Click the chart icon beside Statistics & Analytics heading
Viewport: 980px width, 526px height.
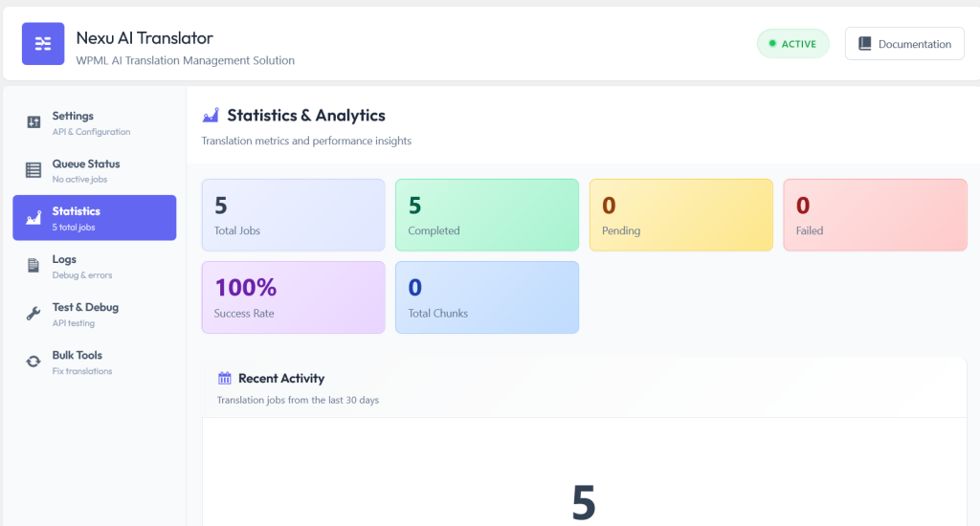click(x=211, y=115)
